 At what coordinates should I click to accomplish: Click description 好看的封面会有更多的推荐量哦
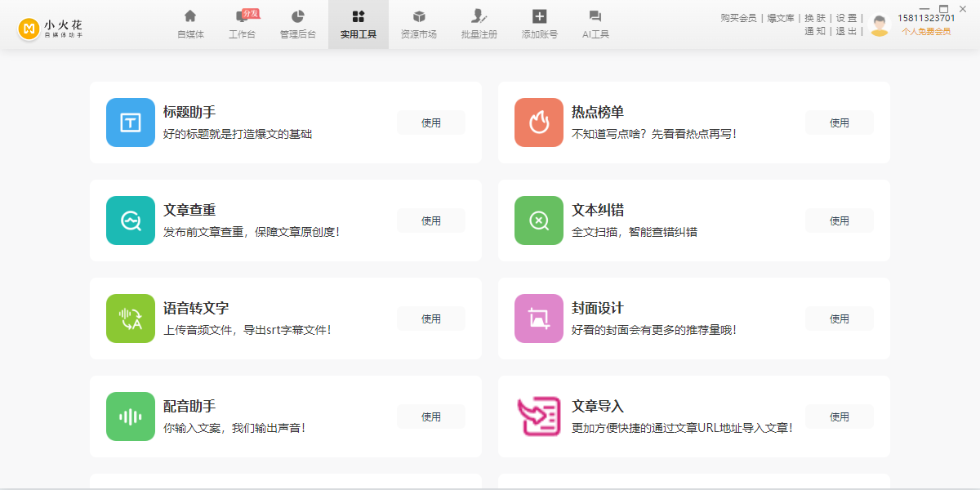[654, 330]
